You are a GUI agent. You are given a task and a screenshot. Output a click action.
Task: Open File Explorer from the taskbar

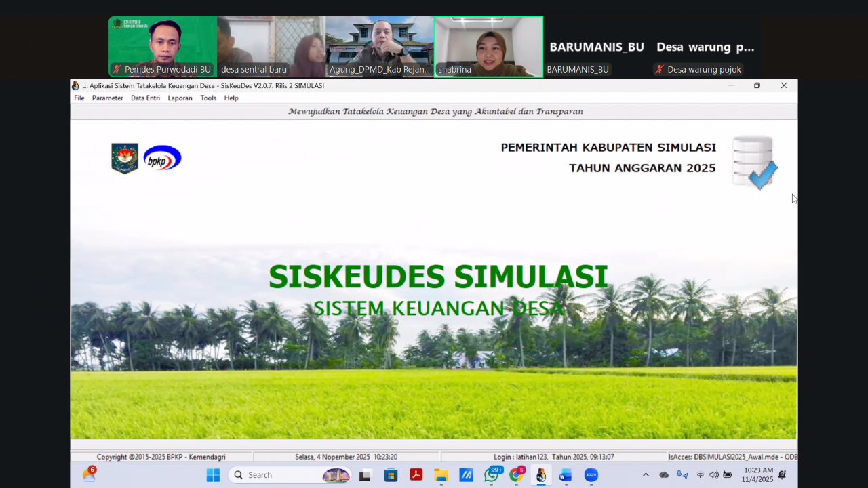point(440,475)
